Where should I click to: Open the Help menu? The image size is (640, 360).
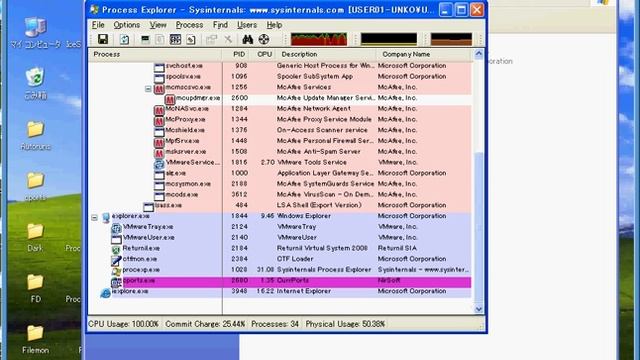click(274, 25)
